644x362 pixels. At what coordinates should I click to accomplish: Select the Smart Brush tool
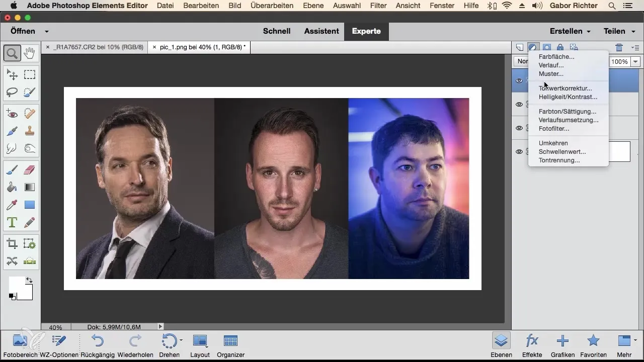click(x=13, y=131)
